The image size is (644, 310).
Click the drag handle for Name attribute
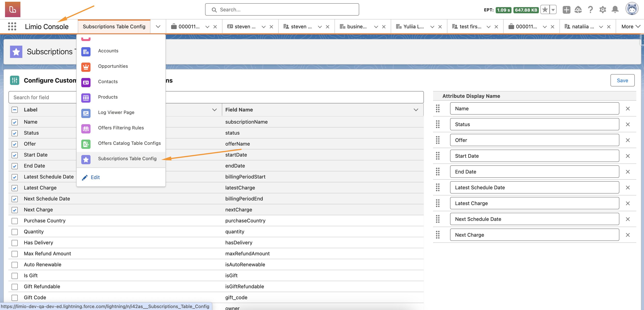pos(438,109)
